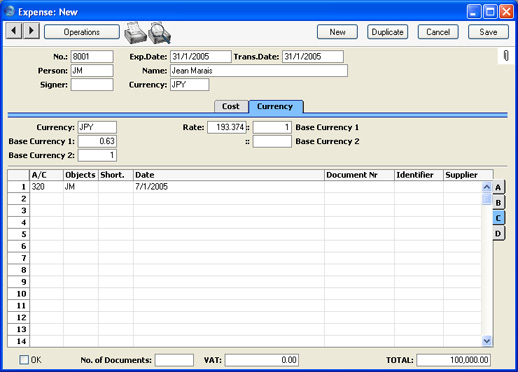Click the Duplicate button
The image size is (518, 372).
(x=388, y=32)
